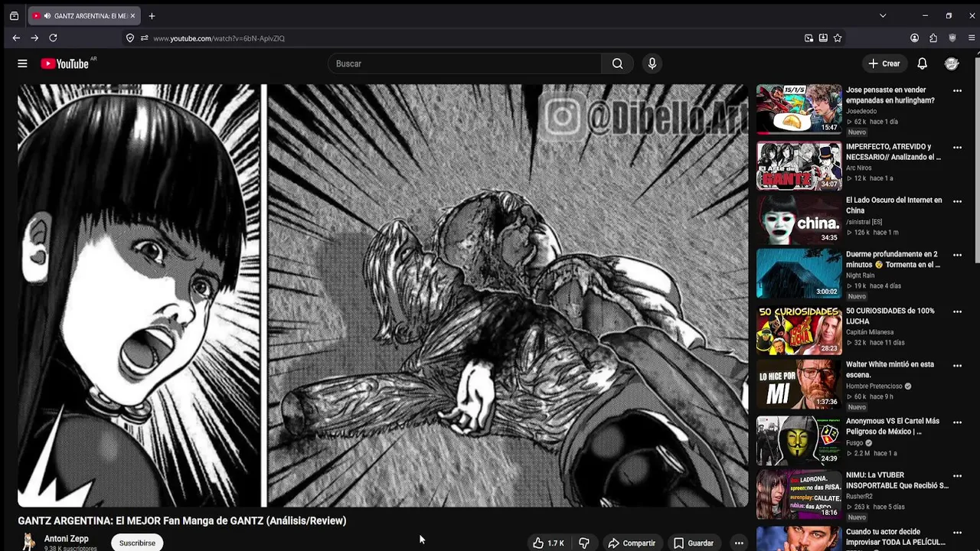Open options for '50 CURIOSIDADES' video
This screenshot has width=980, height=551.
click(957, 311)
